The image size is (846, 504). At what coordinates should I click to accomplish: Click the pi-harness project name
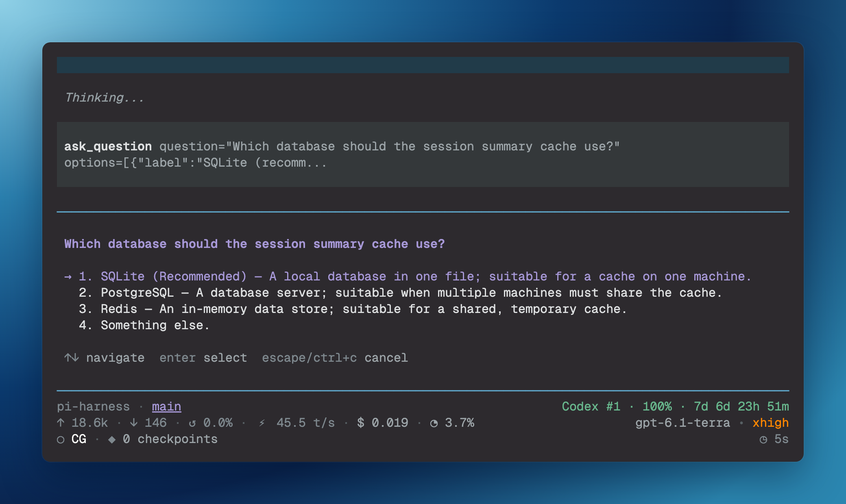(x=93, y=406)
